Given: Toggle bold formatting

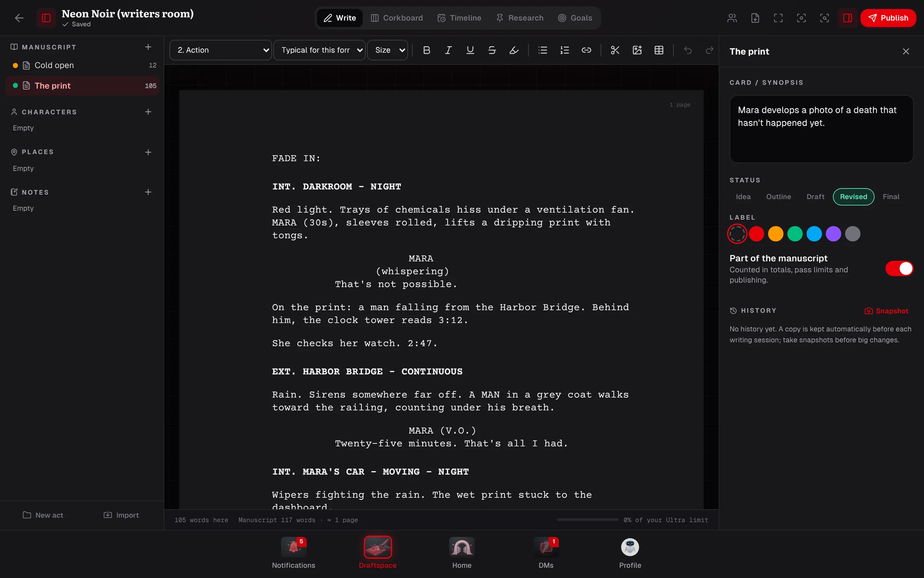Looking at the screenshot, I should tap(427, 50).
